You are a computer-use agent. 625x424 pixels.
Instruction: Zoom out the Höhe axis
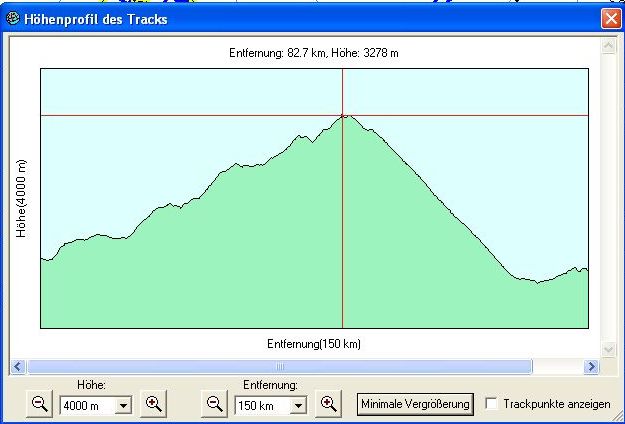[40, 404]
